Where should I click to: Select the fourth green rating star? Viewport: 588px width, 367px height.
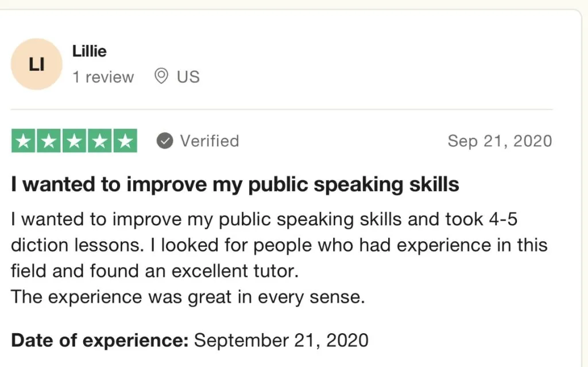(99, 141)
